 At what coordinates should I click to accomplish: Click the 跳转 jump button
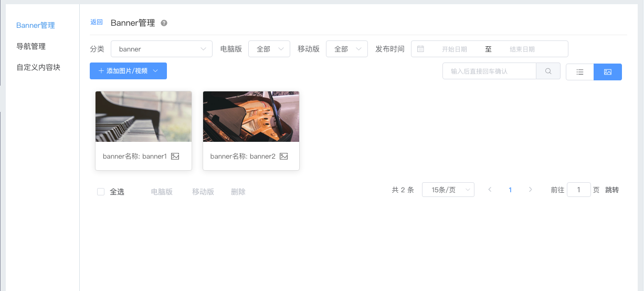[612, 190]
